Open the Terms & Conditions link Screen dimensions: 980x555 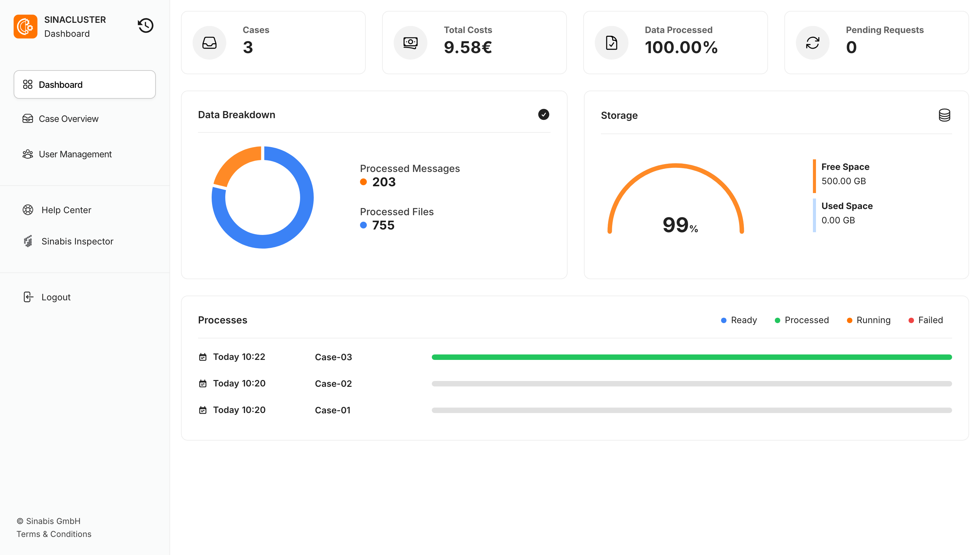pos(54,534)
